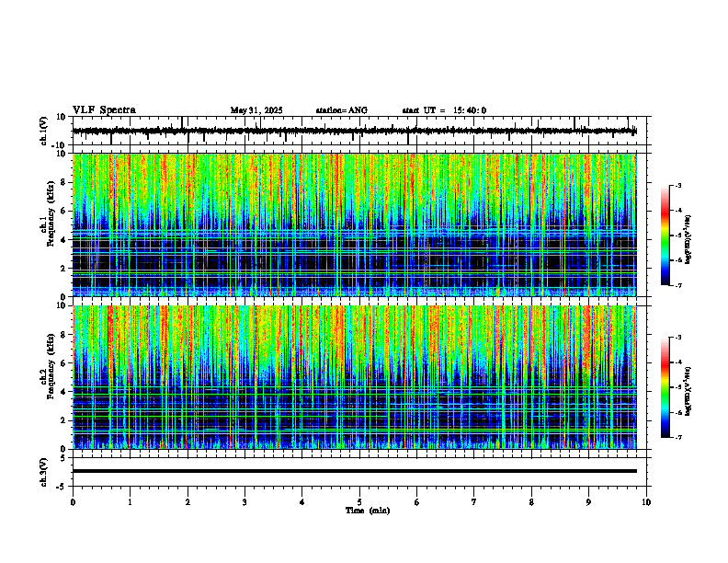Click the "VLF Spectra" plot title
This screenshot has width=728, height=563.
pos(104,110)
